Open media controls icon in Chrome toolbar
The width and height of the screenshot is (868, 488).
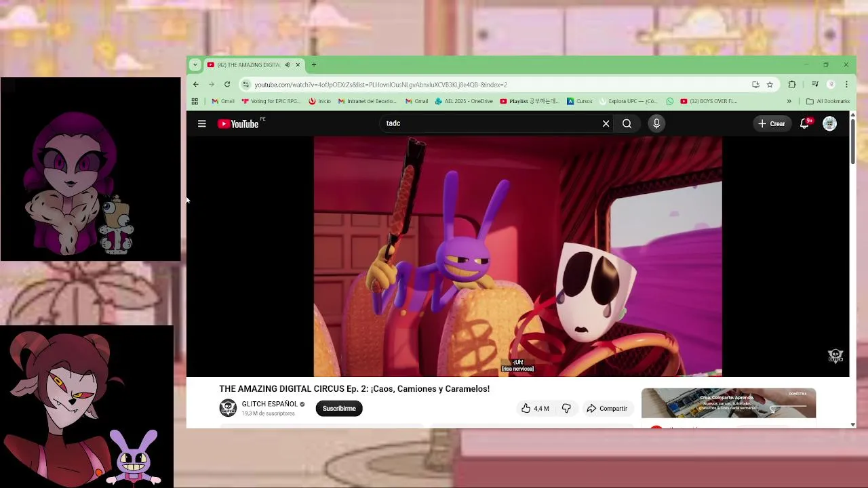click(x=815, y=85)
